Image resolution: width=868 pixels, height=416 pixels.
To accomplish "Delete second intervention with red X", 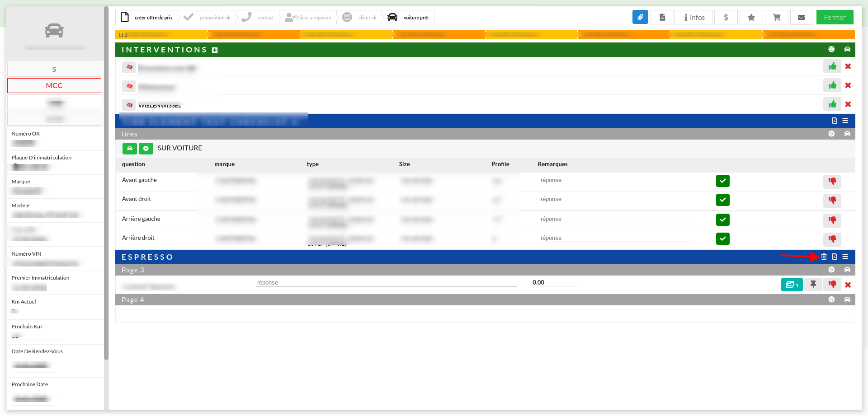I will [x=848, y=85].
